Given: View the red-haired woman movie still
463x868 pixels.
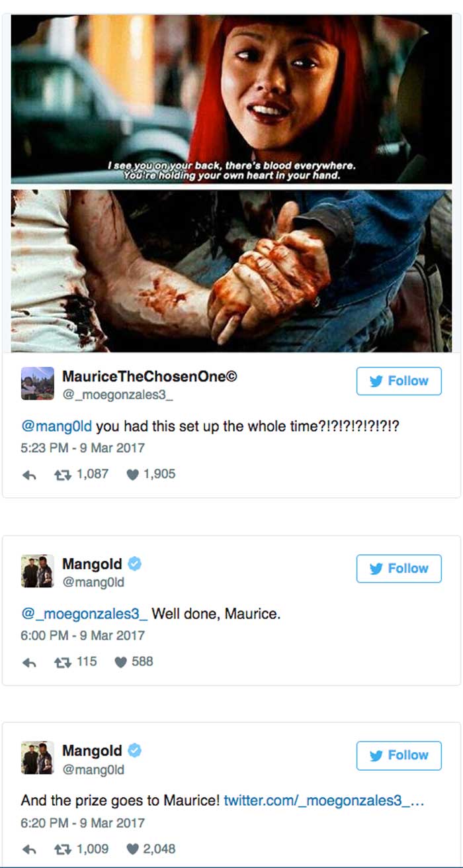Looking at the screenshot, I should [x=231, y=99].
